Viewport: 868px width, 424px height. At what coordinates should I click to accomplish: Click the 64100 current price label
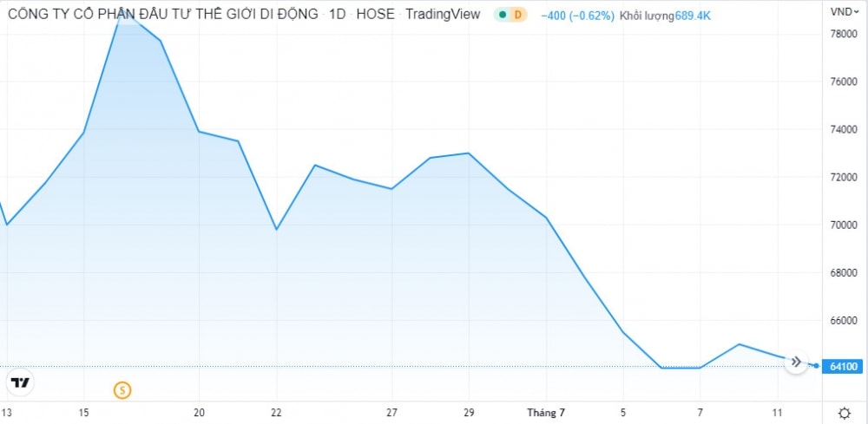tap(844, 367)
